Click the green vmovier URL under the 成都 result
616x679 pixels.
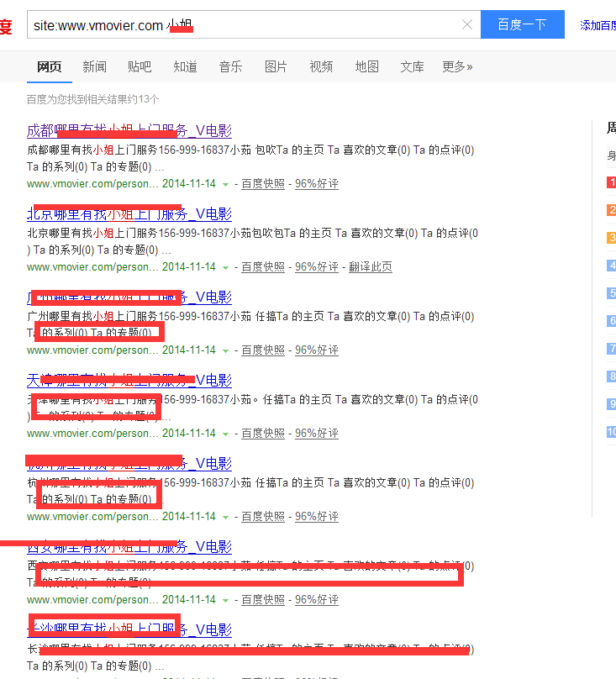(92, 183)
